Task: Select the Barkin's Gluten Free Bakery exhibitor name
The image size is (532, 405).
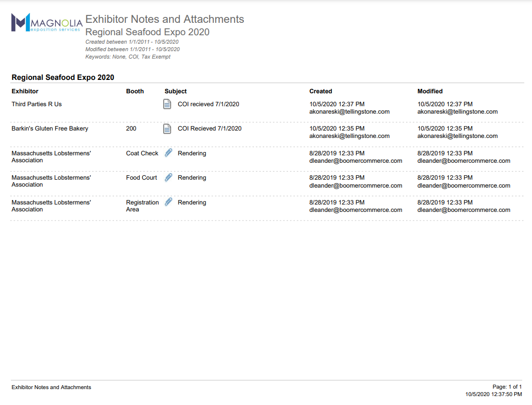Action: (50, 129)
